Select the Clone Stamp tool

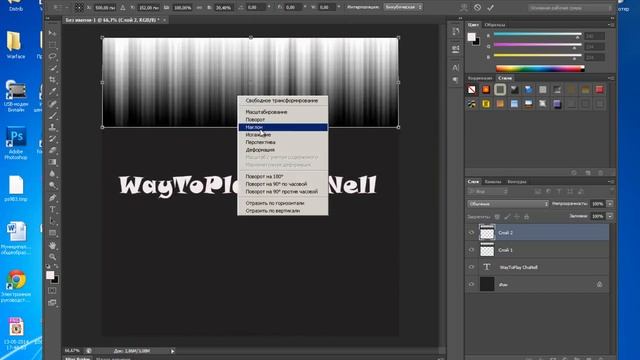52,127
